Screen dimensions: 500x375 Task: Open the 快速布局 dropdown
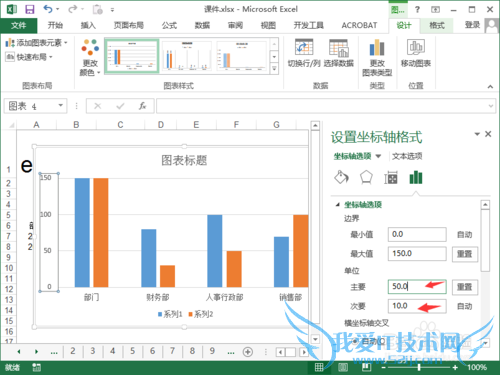coord(29,57)
